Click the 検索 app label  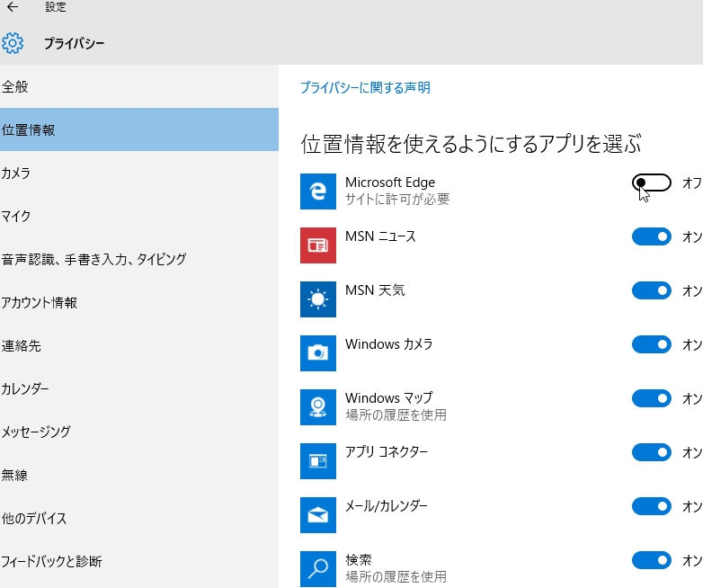pyautogui.click(x=358, y=560)
